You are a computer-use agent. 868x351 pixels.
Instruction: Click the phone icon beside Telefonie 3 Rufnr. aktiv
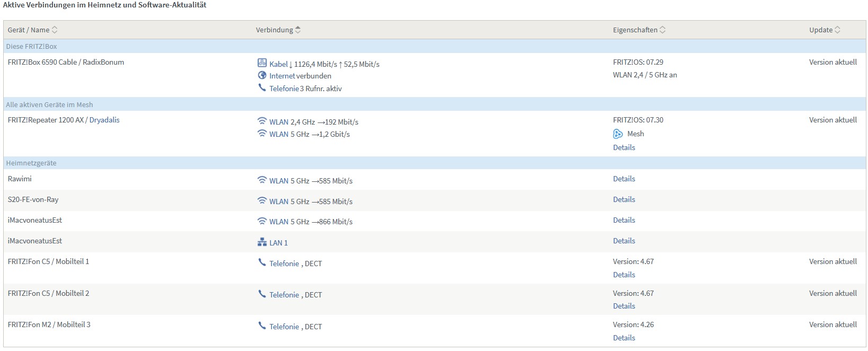[262, 87]
